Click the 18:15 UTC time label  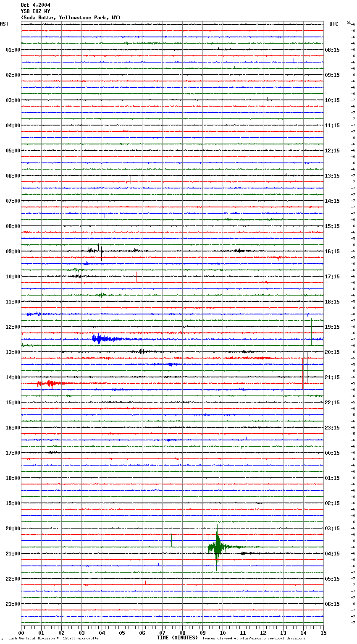coord(332,302)
